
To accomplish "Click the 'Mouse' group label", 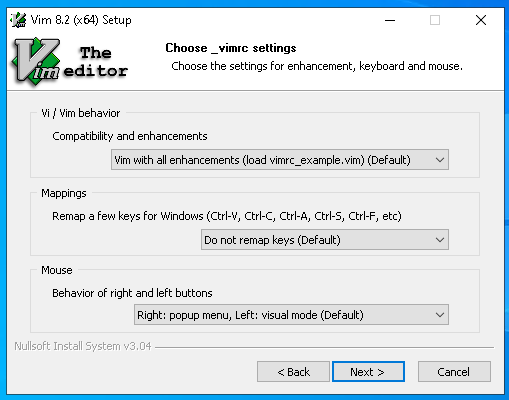I will coord(57,270).
